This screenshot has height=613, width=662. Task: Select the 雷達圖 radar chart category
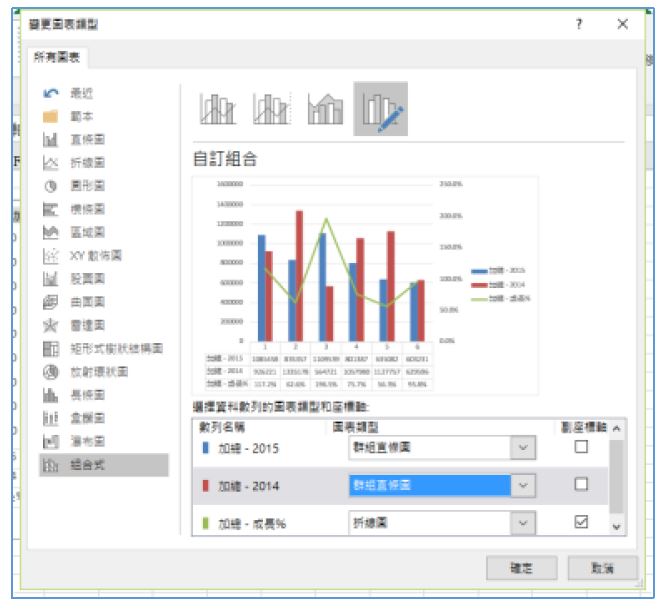tap(87, 325)
